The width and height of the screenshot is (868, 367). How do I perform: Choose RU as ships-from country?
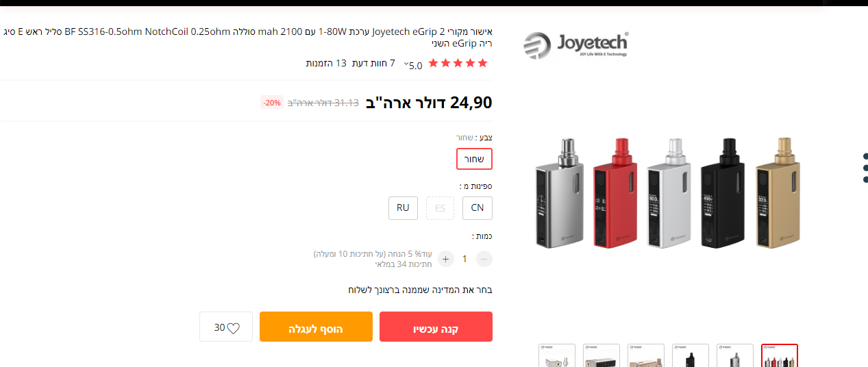(403, 208)
